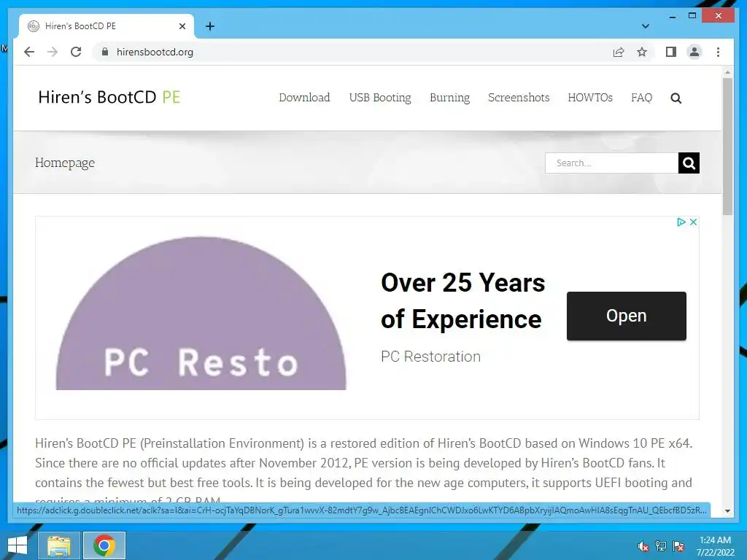Open the Burning menu item
747x560 pixels.
pyautogui.click(x=449, y=98)
